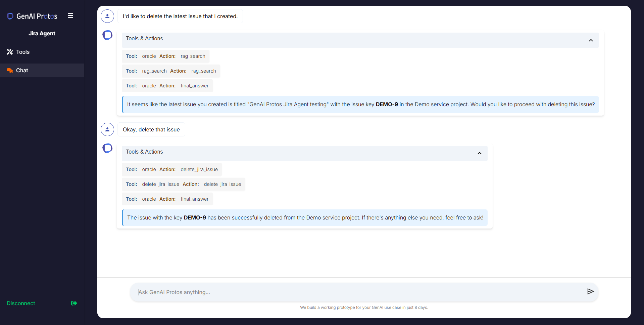Click the GenAI Protos logo icon
This screenshot has height=325, width=644.
(10, 16)
